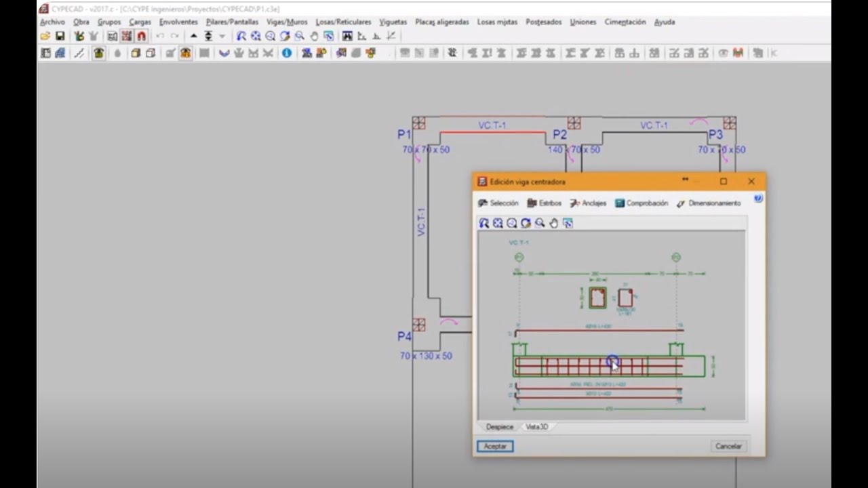Click the blue help icon in the dialog
868x488 pixels.
point(758,199)
